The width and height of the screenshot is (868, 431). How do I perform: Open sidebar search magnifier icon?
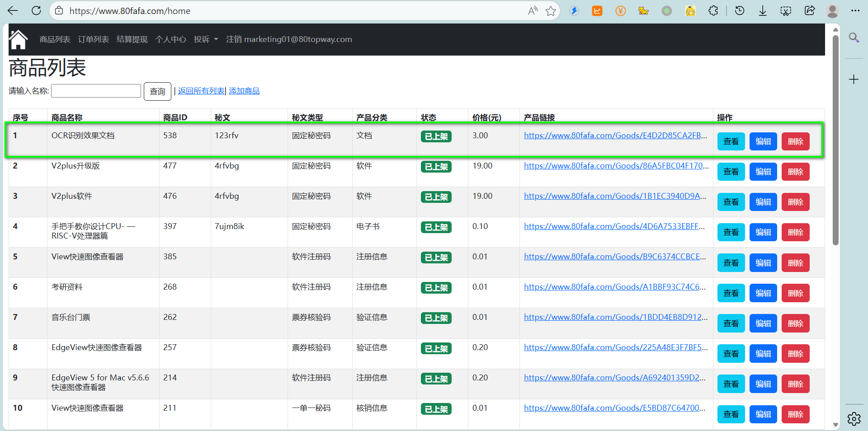pyautogui.click(x=854, y=37)
